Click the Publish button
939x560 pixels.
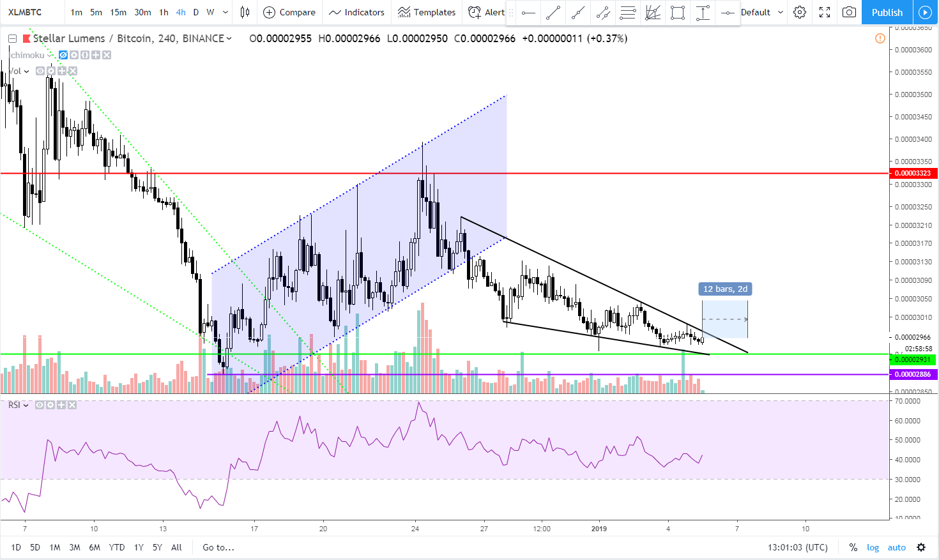[x=887, y=12]
